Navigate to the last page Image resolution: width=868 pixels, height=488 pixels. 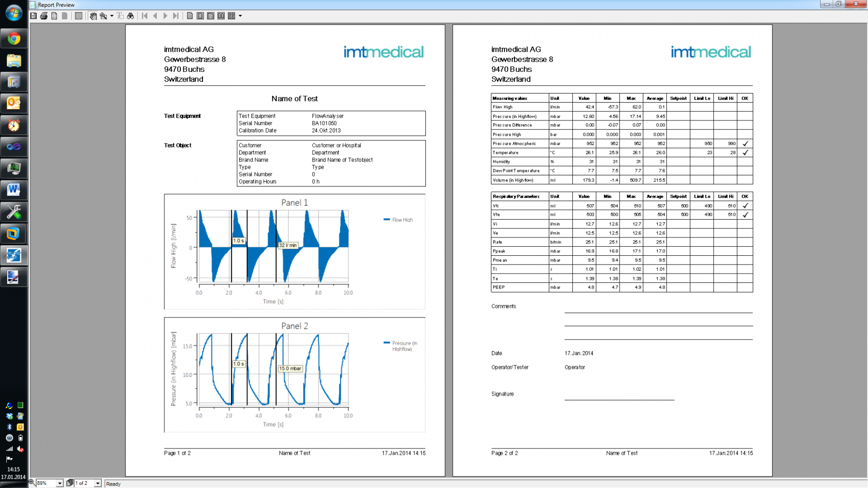176,16
